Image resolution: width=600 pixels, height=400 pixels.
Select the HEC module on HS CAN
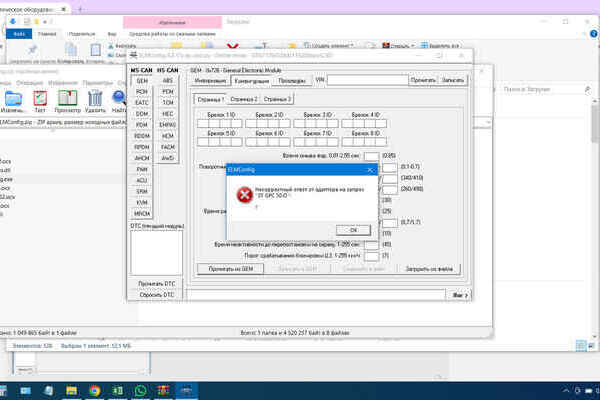(x=168, y=114)
